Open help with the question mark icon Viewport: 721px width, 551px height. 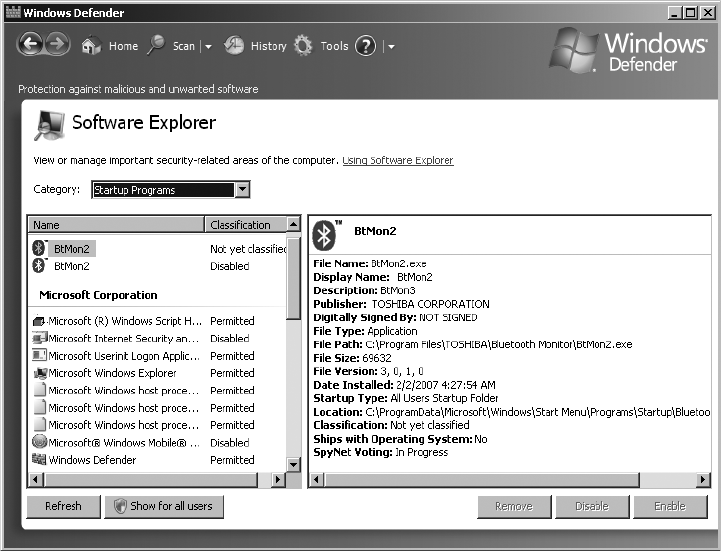click(x=366, y=46)
